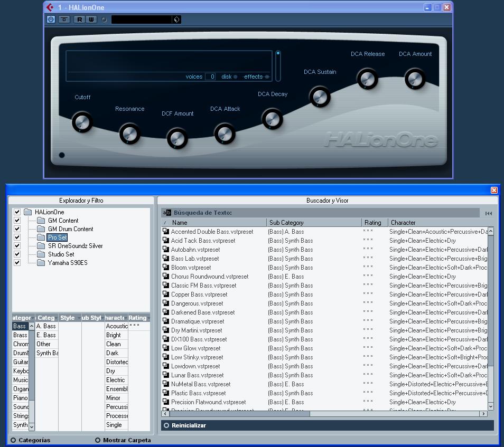Click the Acid Tack Bass.vstpreset preset icon
The image size is (504, 447).
click(x=166, y=240)
